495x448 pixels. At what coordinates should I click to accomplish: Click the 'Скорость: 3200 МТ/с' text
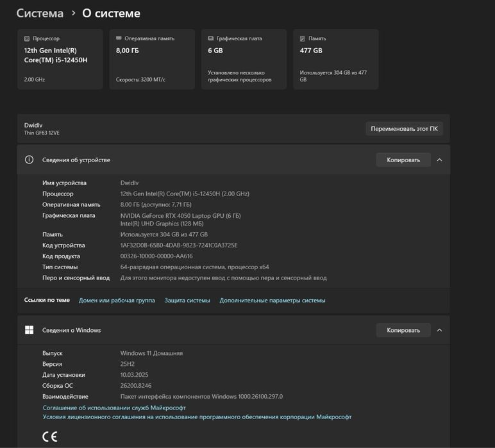140,79
